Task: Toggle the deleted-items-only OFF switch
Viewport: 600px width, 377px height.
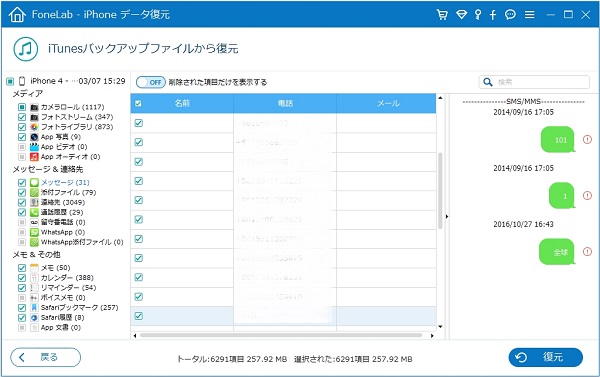Action: pyautogui.click(x=151, y=82)
